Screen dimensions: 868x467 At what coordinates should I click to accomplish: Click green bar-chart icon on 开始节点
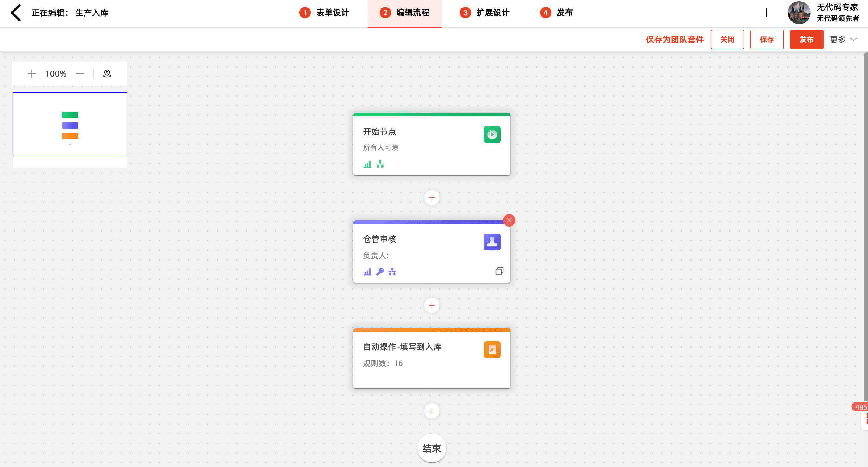click(x=367, y=164)
